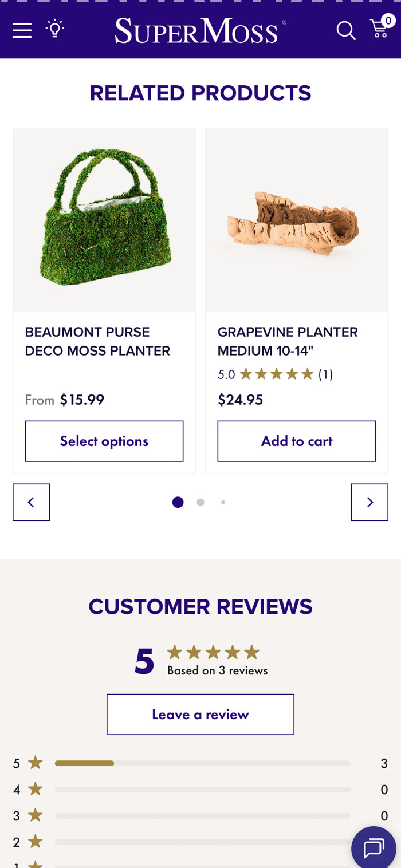Click the lightbulb idea icon
The width and height of the screenshot is (401, 868).
[x=55, y=30]
